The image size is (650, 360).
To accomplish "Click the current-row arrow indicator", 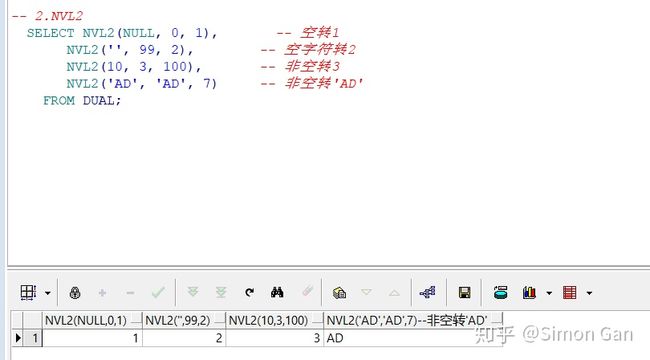I will [x=17, y=338].
